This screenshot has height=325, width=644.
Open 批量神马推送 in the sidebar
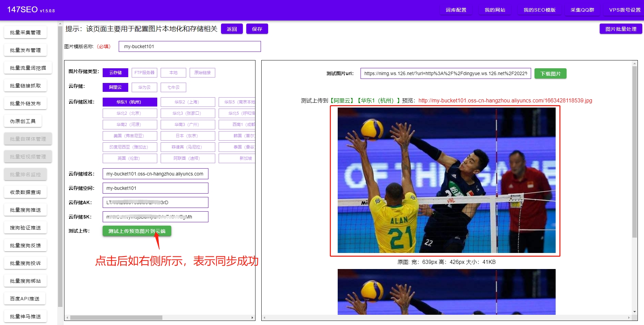coord(25,316)
